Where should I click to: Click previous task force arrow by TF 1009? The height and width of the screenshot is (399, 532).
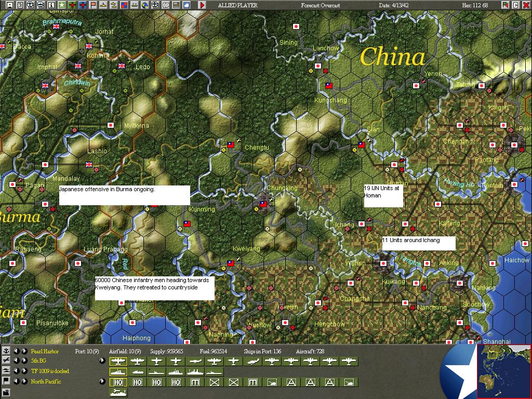point(16,371)
